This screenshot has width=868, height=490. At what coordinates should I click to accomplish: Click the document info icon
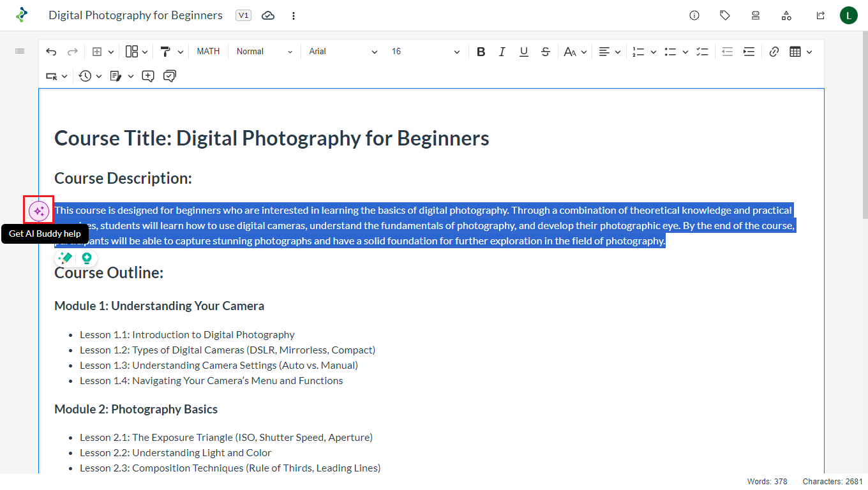pyautogui.click(x=694, y=15)
